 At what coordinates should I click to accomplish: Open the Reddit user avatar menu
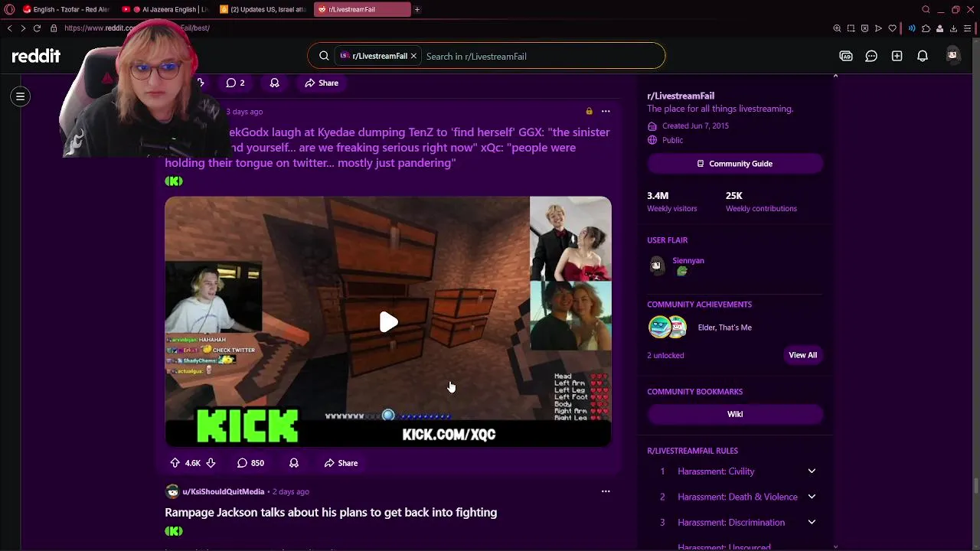tap(952, 55)
